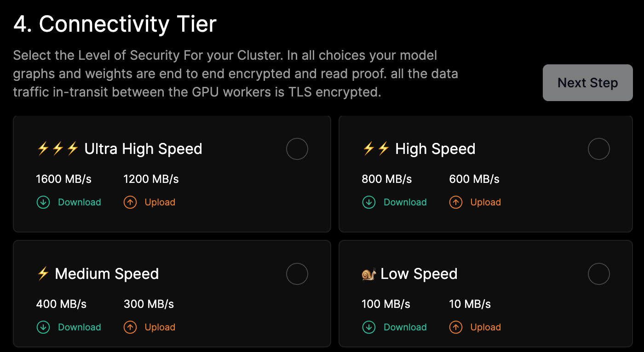Viewport: 644px width, 352px height.
Task: Click the Medium Speed download arrow icon
Action: [x=43, y=327]
